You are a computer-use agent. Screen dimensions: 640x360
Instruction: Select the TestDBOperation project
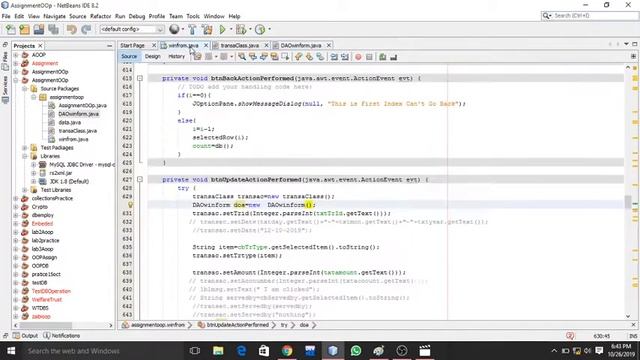51,291
